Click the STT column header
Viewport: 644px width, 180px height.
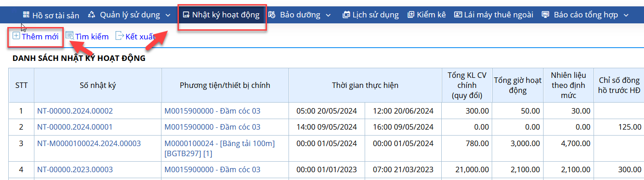click(x=21, y=85)
